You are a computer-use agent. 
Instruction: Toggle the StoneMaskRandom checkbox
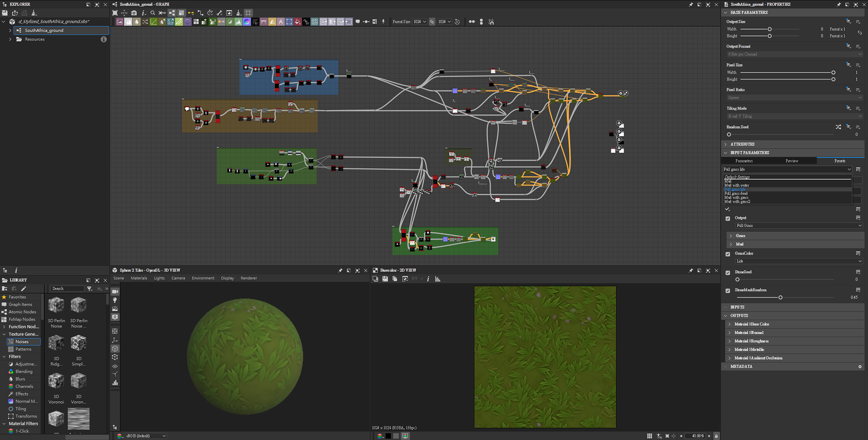click(728, 290)
